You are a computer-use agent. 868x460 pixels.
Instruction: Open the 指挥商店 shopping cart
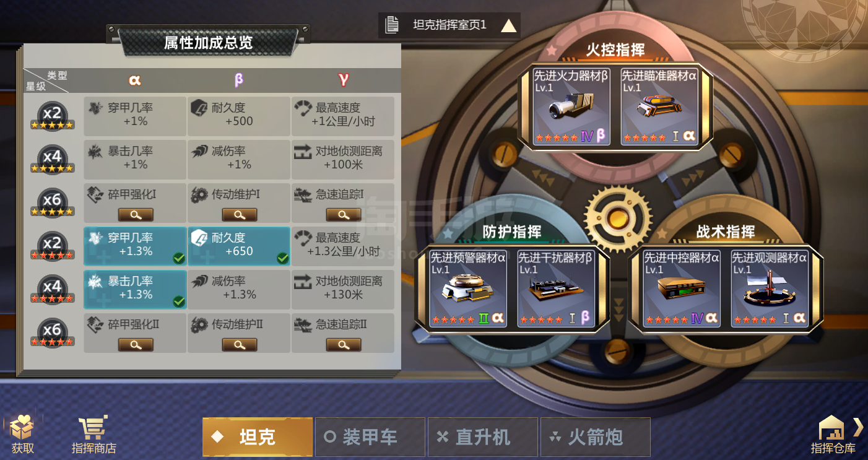[x=93, y=434]
